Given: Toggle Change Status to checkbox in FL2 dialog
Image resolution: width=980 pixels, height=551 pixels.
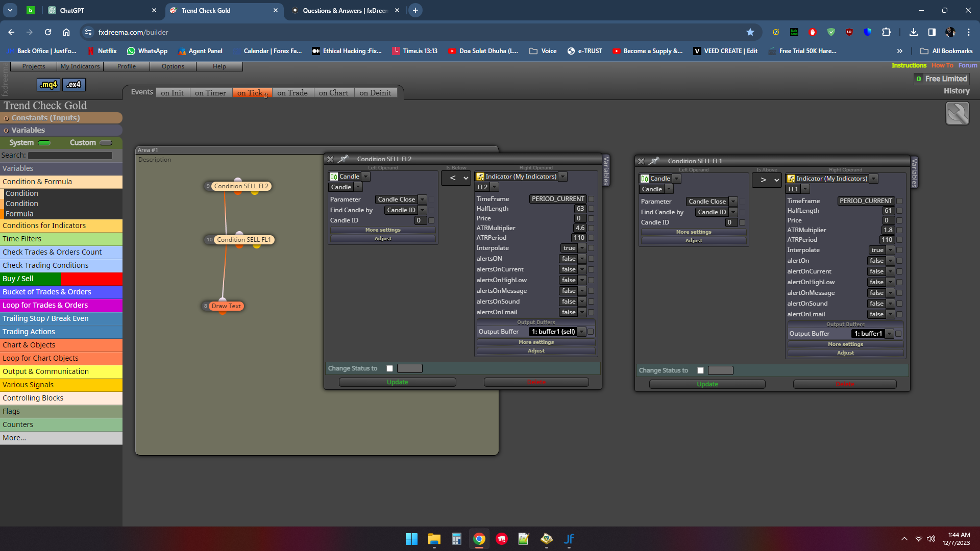Looking at the screenshot, I should point(390,368).
